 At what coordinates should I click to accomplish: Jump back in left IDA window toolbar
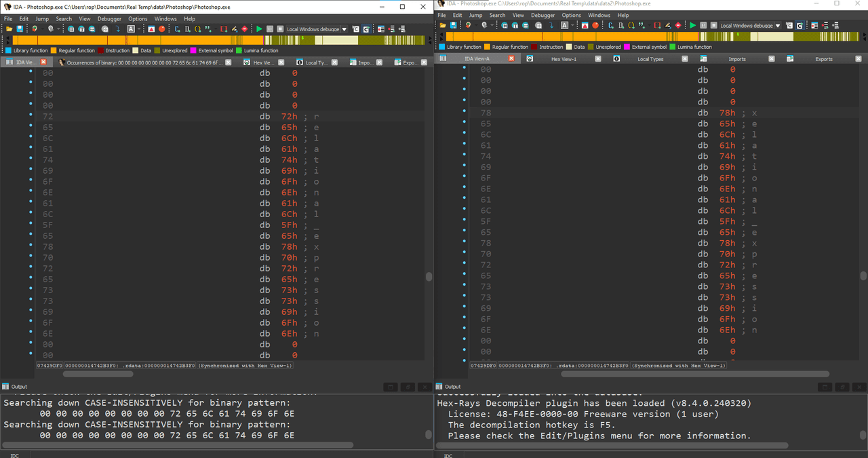tap(35, 29)
